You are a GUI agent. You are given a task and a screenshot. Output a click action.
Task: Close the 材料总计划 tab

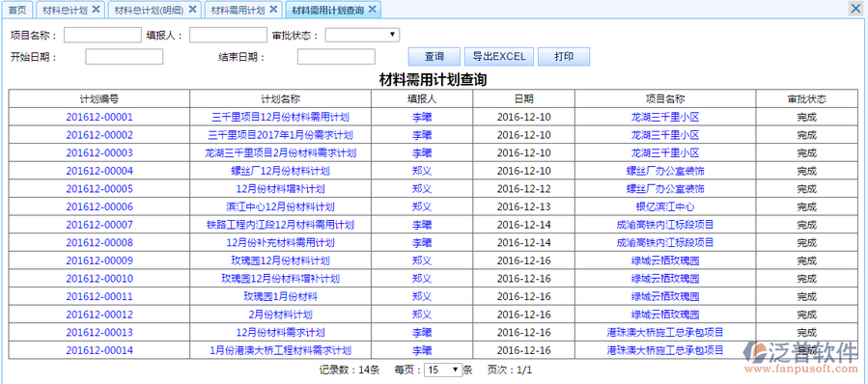coord(96,10)
